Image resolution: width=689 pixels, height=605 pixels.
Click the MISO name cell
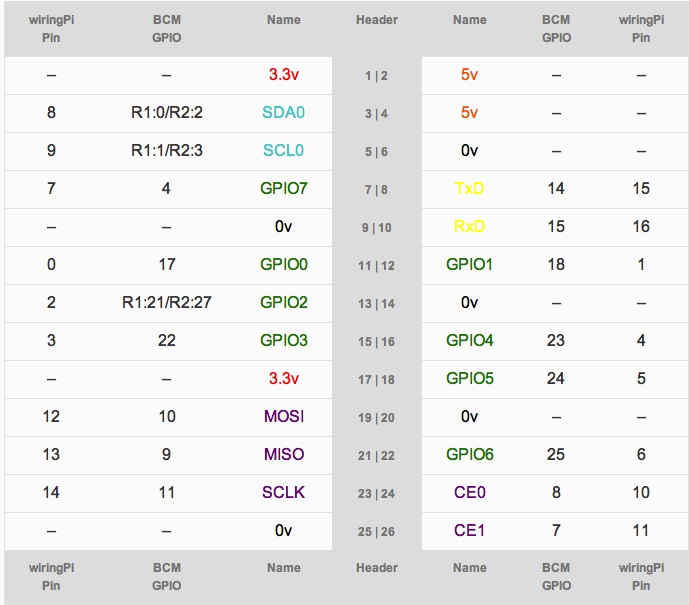(283, 454)
